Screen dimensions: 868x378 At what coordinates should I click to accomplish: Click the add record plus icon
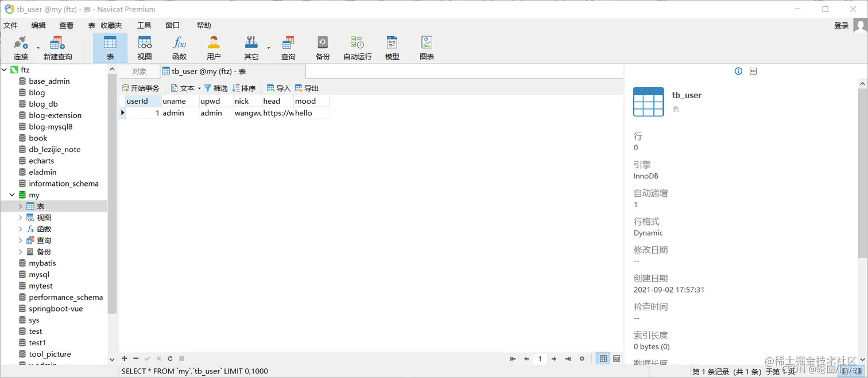[x=125, y=358]
